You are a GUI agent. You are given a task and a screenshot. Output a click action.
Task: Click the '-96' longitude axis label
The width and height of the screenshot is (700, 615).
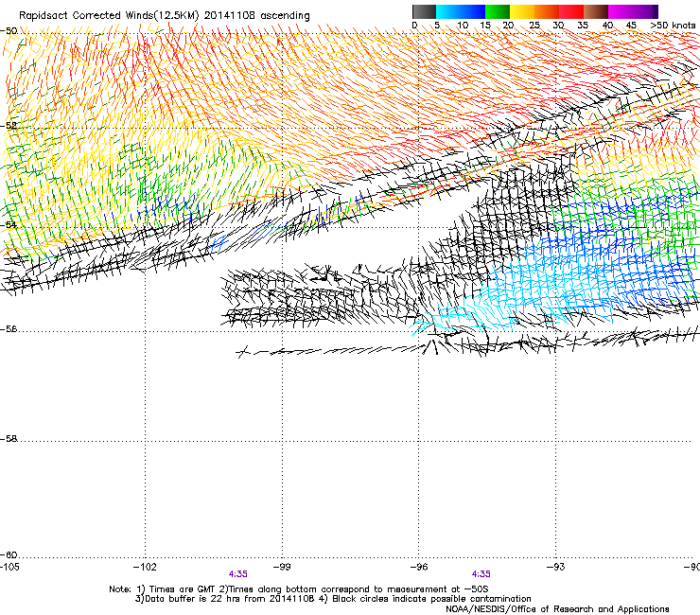tap(419, 567)
